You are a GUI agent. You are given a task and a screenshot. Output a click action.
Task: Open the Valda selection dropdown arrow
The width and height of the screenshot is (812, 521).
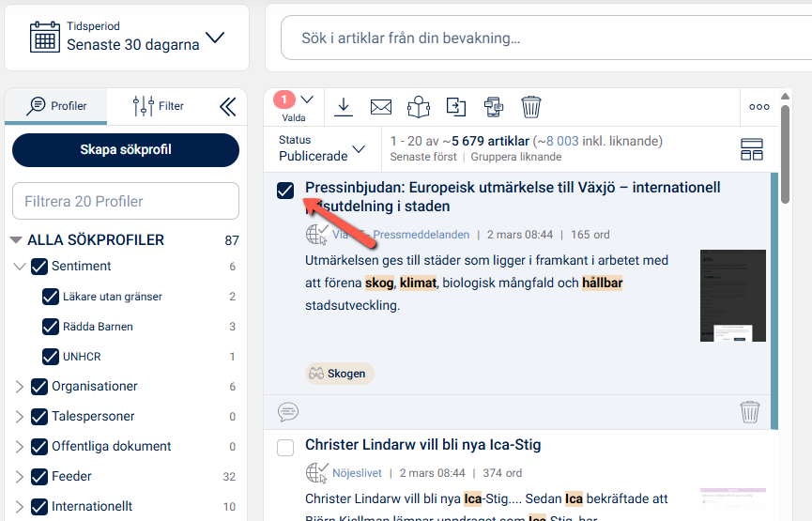coord(307,100)
